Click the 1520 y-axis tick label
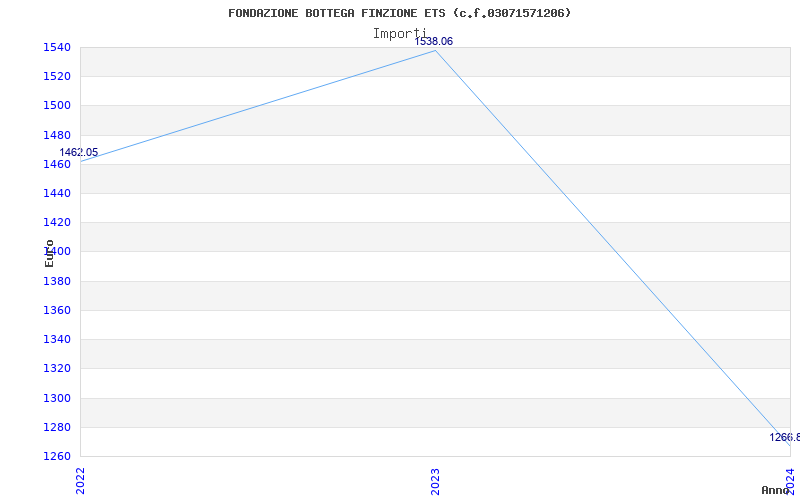The height and width of the screenshot is (500, 800). click(x=56, y=77)
